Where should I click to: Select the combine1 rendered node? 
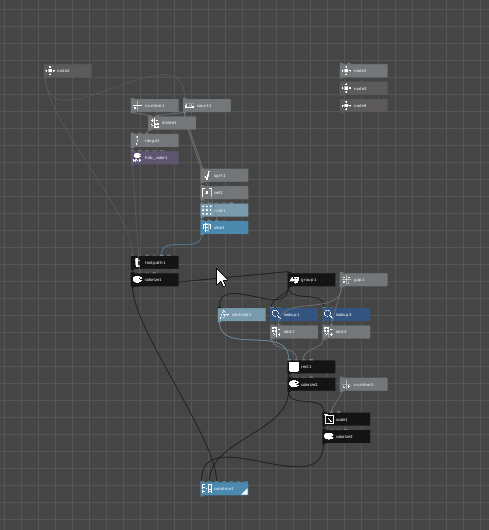tap(224, 489)
